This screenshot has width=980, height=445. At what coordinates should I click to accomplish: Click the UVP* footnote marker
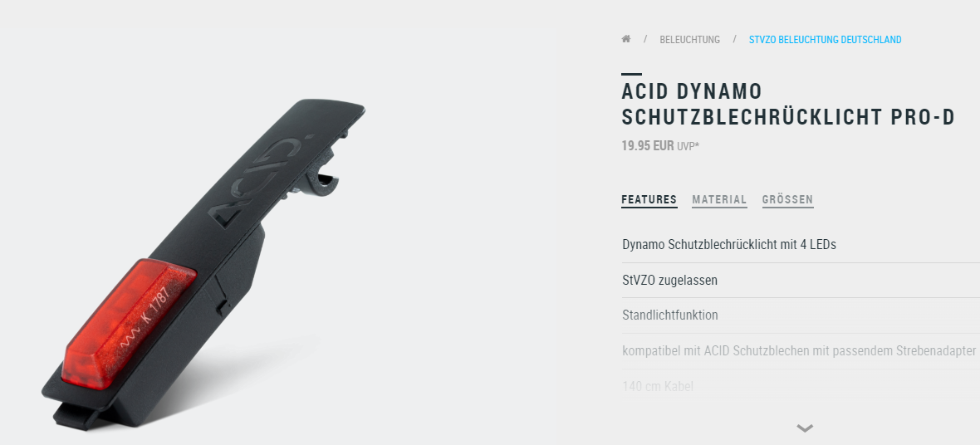coord(688,146)
